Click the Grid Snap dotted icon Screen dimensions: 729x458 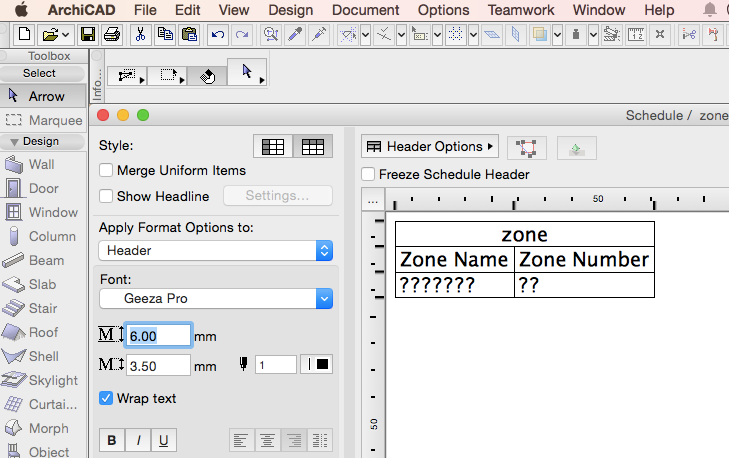pos(456,34)
